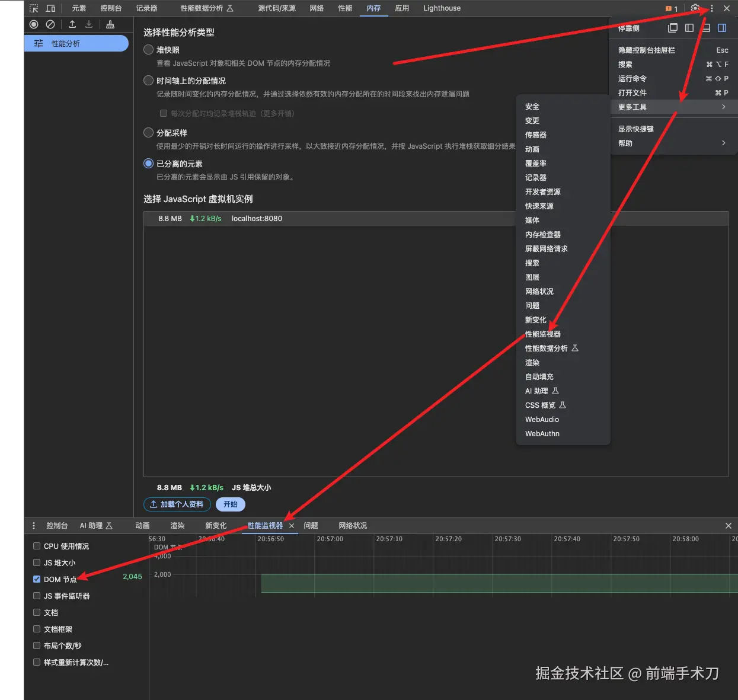Choose 隐藏控制台抽屉栏 menu item
This screenshot has width=738, height=700.
(x=673, y=50)
